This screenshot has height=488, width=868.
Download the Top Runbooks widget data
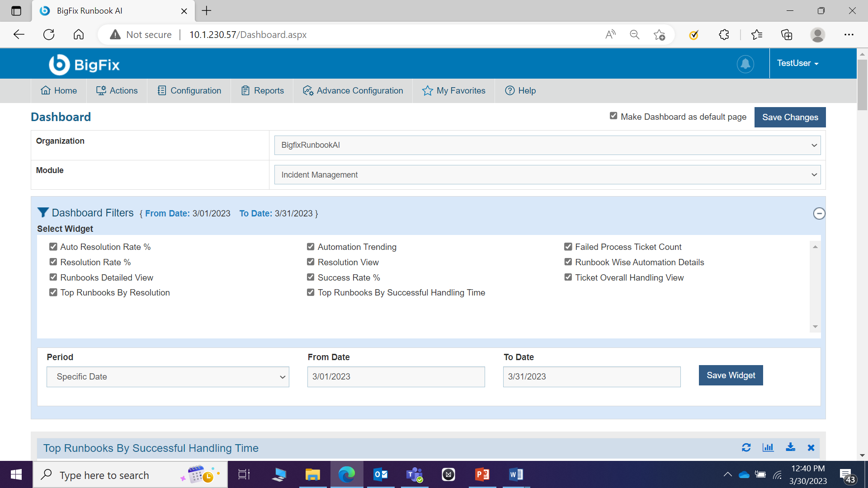click(x=790, y=447)
